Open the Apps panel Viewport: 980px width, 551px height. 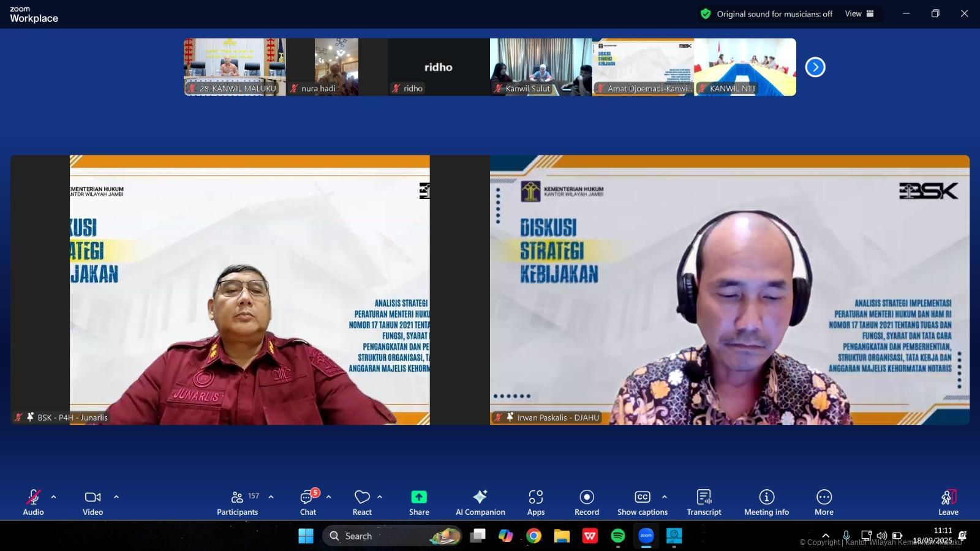536,503
